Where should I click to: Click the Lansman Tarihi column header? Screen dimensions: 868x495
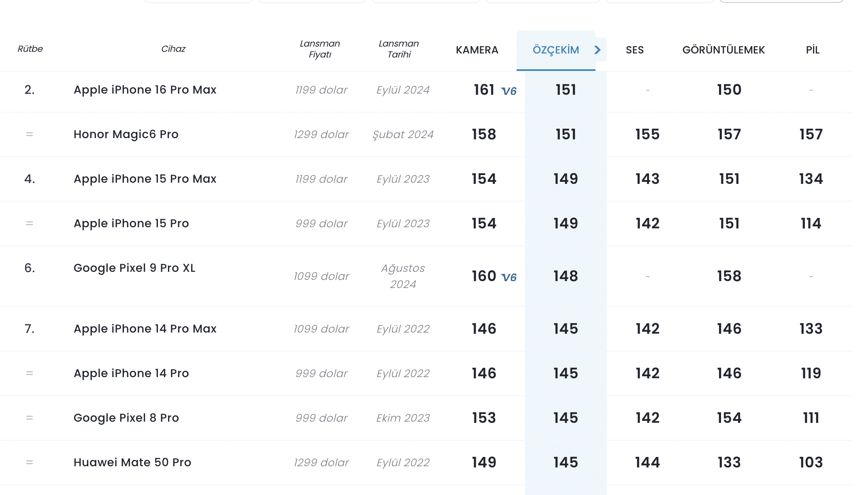point(399,49)
